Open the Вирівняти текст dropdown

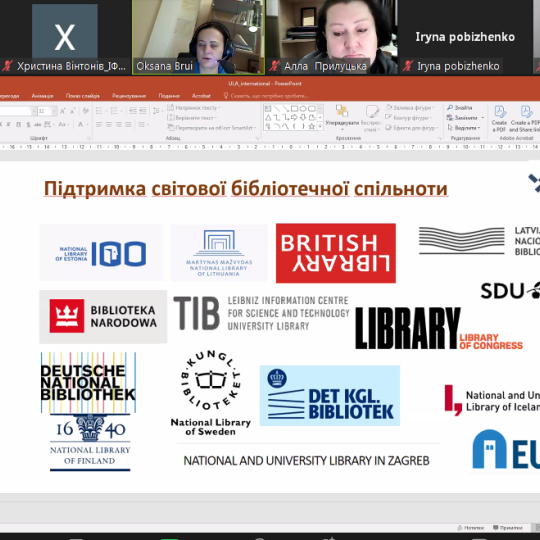191,118
